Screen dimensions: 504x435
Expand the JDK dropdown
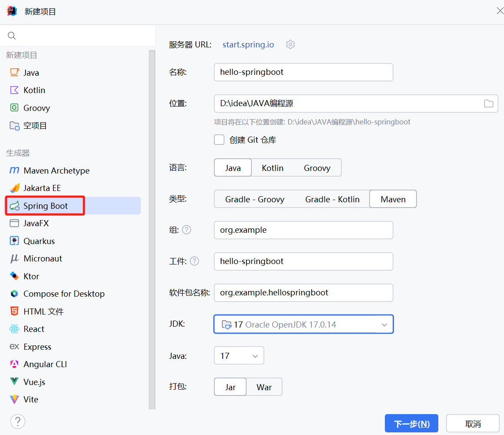click(384, 325)
